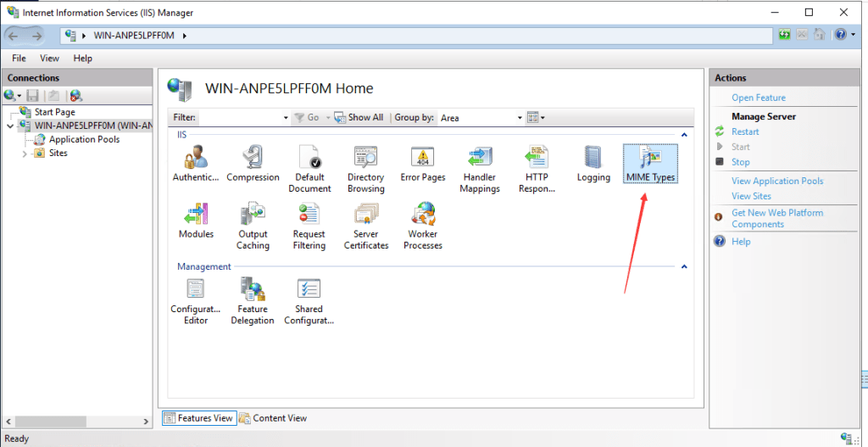Open the Server Certificates icon
Screen dimensions: 868x447
(x=366, y=226)
